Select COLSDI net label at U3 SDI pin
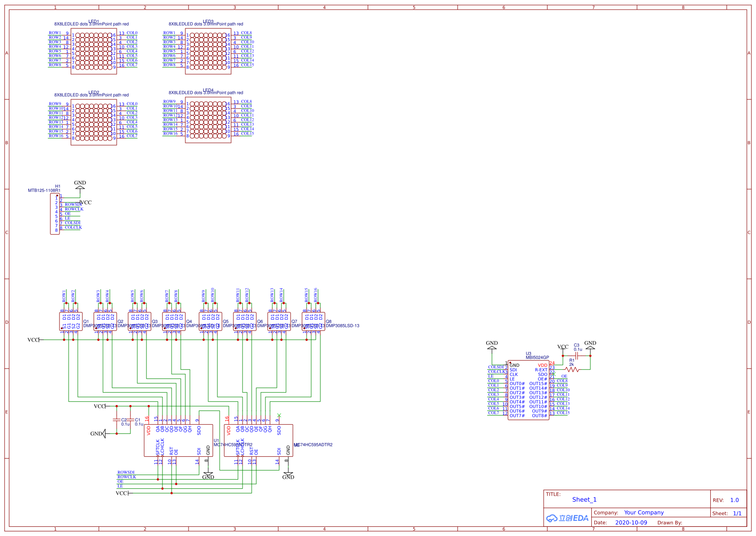The width and height of the screenshot is (756, 536). 496,367
